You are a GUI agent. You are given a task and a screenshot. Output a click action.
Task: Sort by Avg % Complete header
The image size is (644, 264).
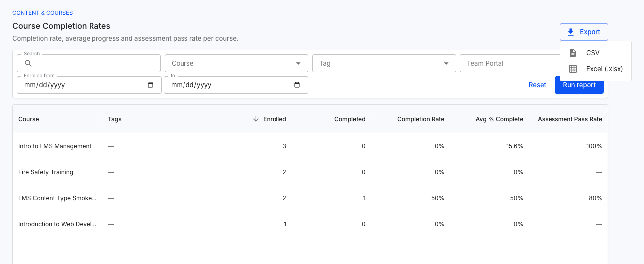pos(499,119)
